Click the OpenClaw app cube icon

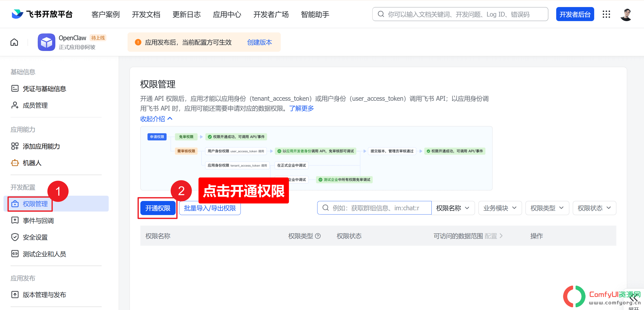coord(47,42)
